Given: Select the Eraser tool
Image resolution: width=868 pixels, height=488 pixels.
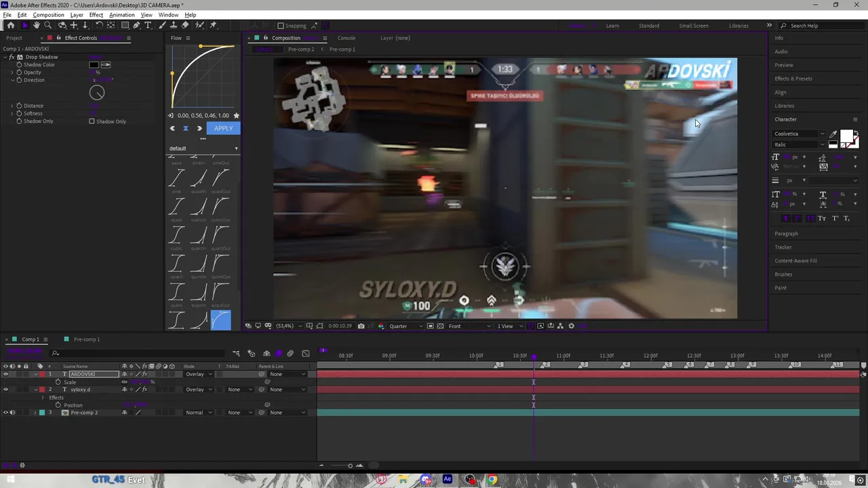Looking at the screenshot, I should tap(185, 25).
